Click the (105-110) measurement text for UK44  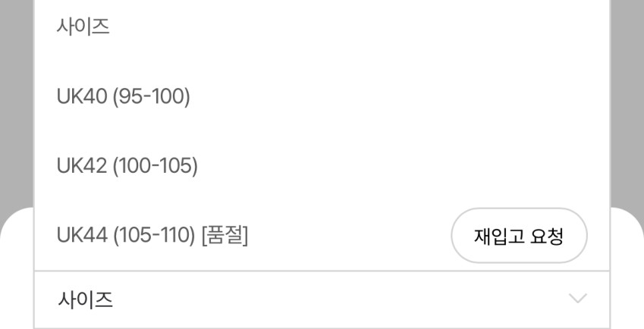point(155,236)
